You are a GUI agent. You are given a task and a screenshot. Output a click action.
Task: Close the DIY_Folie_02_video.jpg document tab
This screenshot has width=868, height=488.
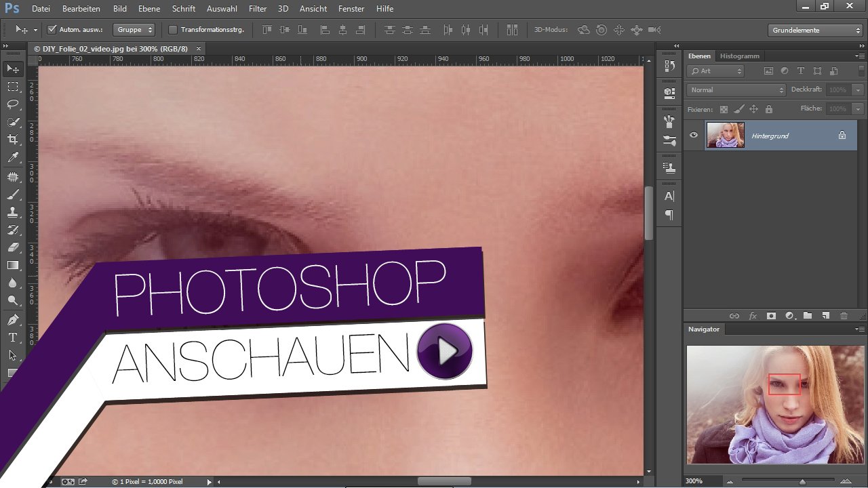point(199,49)
